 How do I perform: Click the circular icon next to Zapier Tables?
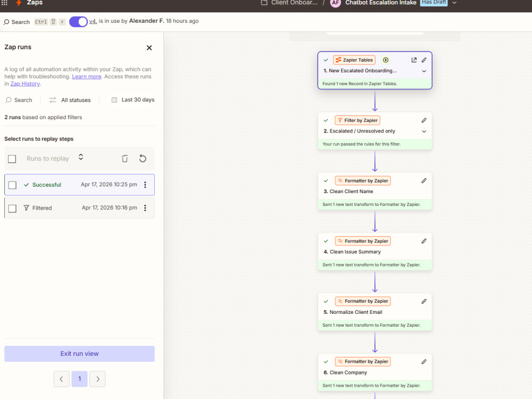point(386,60)
